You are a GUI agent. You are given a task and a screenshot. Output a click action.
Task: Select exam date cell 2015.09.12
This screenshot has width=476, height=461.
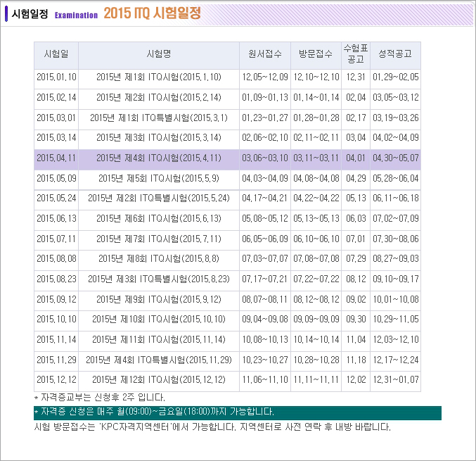56,299
